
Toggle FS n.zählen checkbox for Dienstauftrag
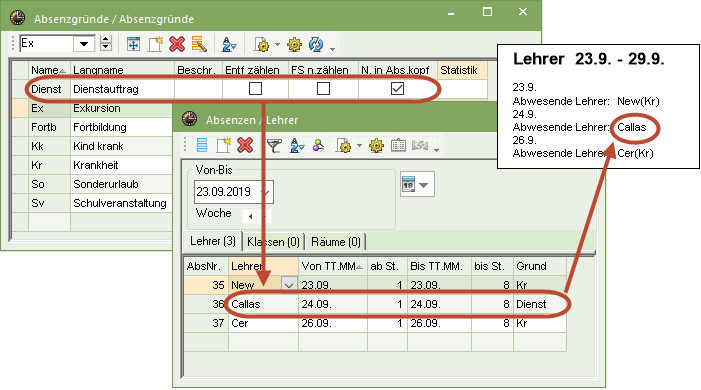(323, 89)
